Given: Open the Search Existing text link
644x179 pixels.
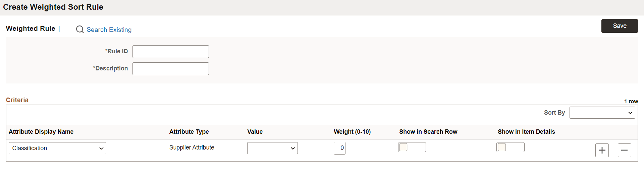Looking at the screenshot, I should pyautogui.click(x=109, y=29).
